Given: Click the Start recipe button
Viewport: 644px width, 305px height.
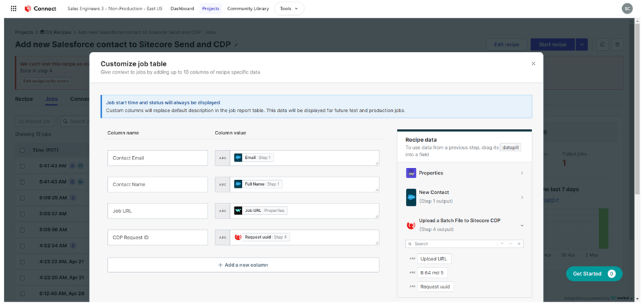Looking at the screenshot, I should [553, 44].
